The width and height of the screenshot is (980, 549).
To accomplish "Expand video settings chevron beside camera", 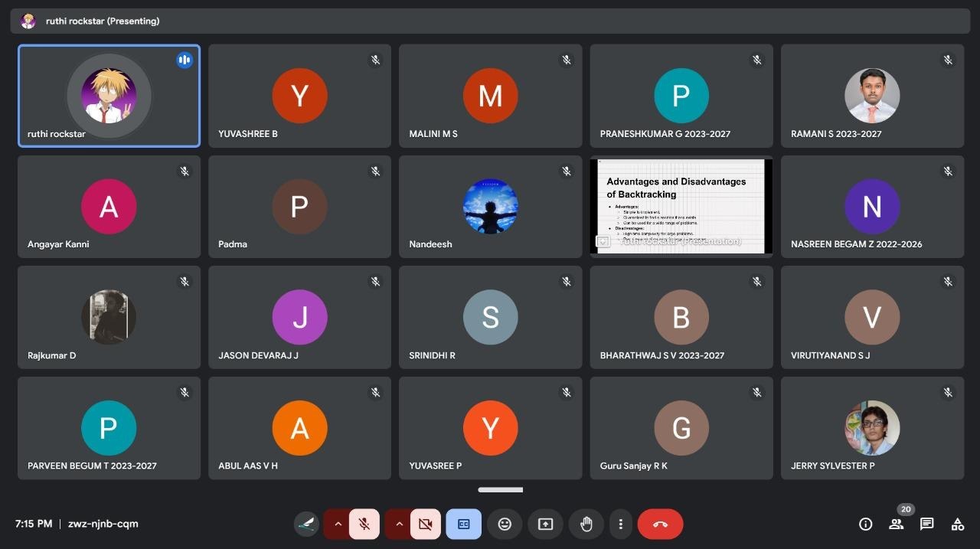I will [398, 524].
